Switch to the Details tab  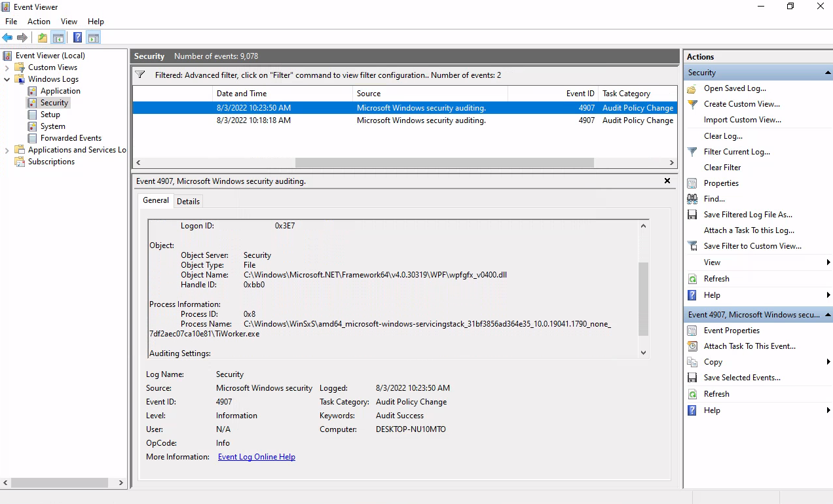point(188,202)
